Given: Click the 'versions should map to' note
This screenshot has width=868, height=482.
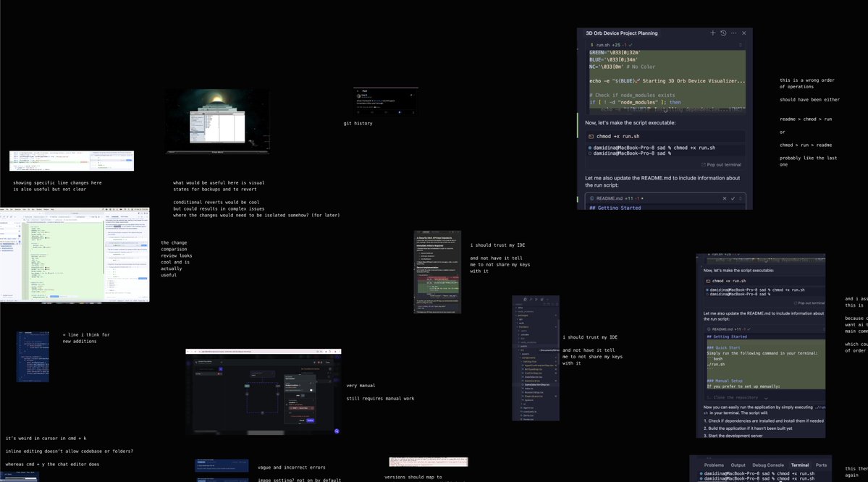Looking at the screenshot, I should coord(413,477).
